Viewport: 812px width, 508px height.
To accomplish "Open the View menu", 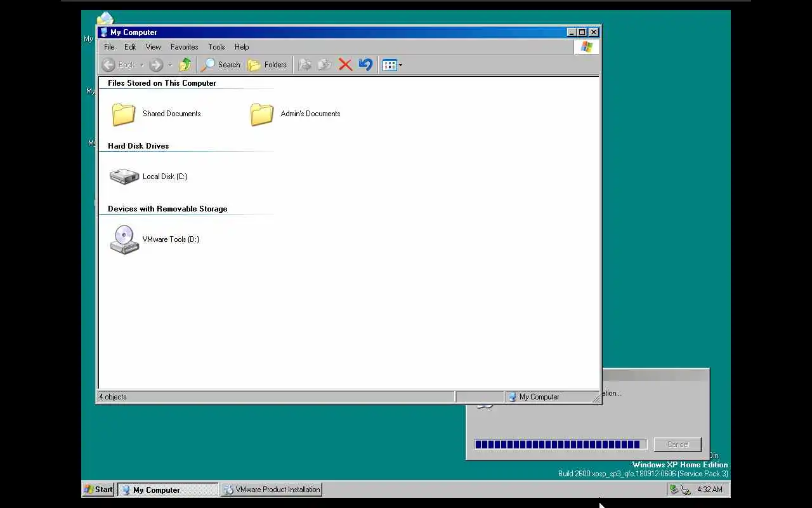I will tap(153, 47).
